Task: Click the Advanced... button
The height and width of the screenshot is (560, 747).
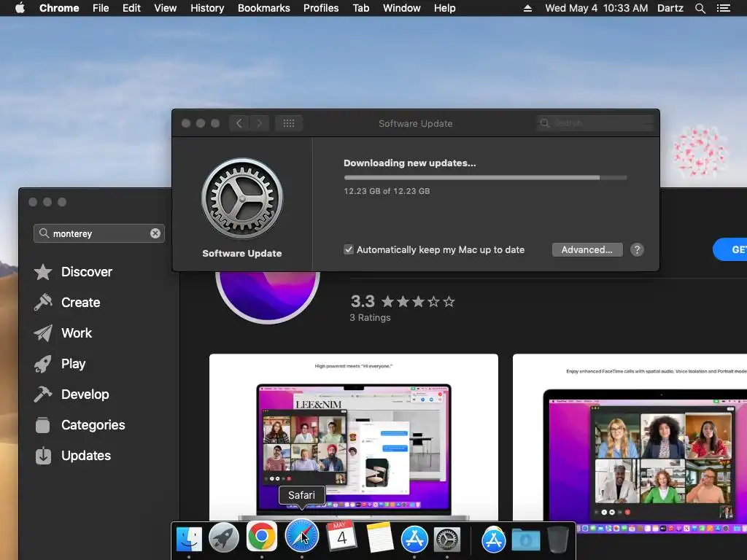Action: click(587, 249)
